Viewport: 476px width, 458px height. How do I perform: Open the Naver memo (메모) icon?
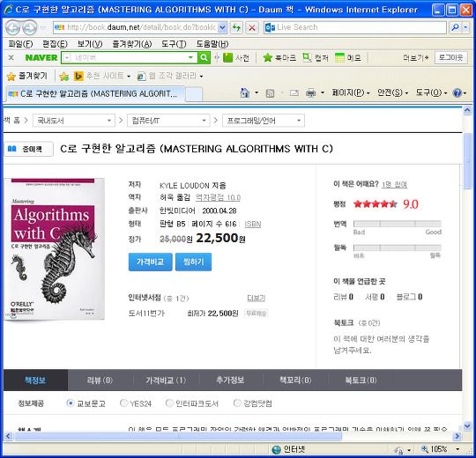click(x=339, y=57)
